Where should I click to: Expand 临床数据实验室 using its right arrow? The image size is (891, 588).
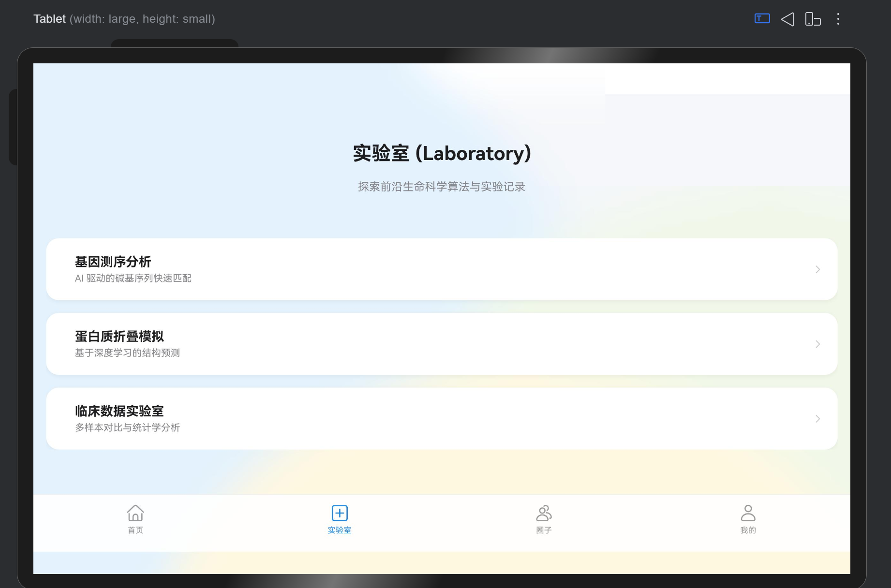point(817,419)
